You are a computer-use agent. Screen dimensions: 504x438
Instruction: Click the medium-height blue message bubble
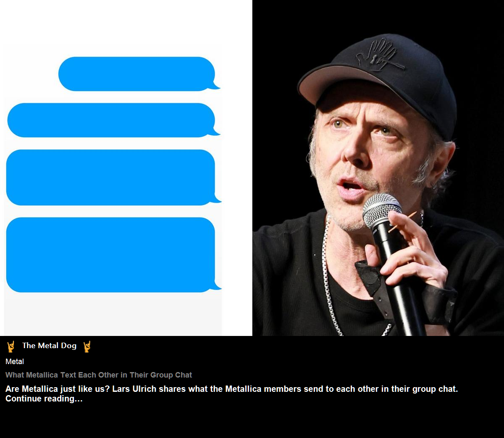tap(113, 177)
